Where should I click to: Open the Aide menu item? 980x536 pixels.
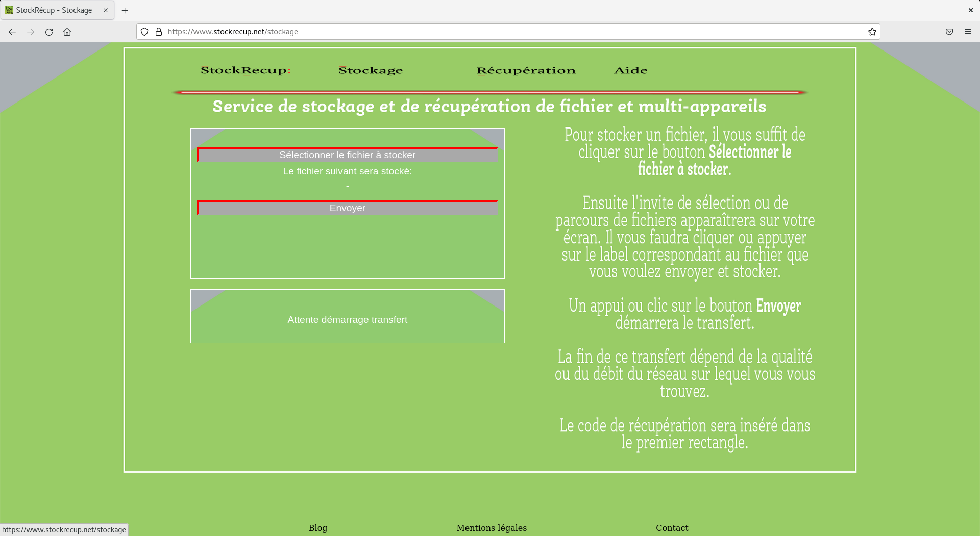click(x=631, y=70)
